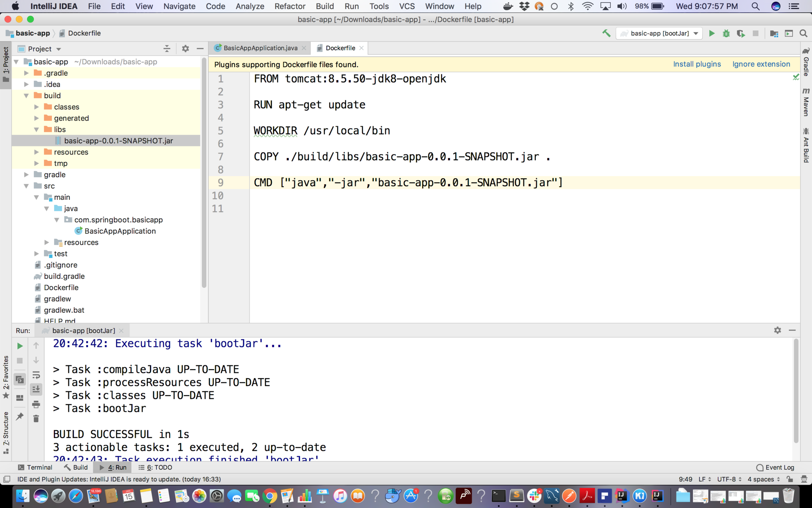
Task: Switch to BasicAppApplication.java tab
Action: tap(260, 48)
